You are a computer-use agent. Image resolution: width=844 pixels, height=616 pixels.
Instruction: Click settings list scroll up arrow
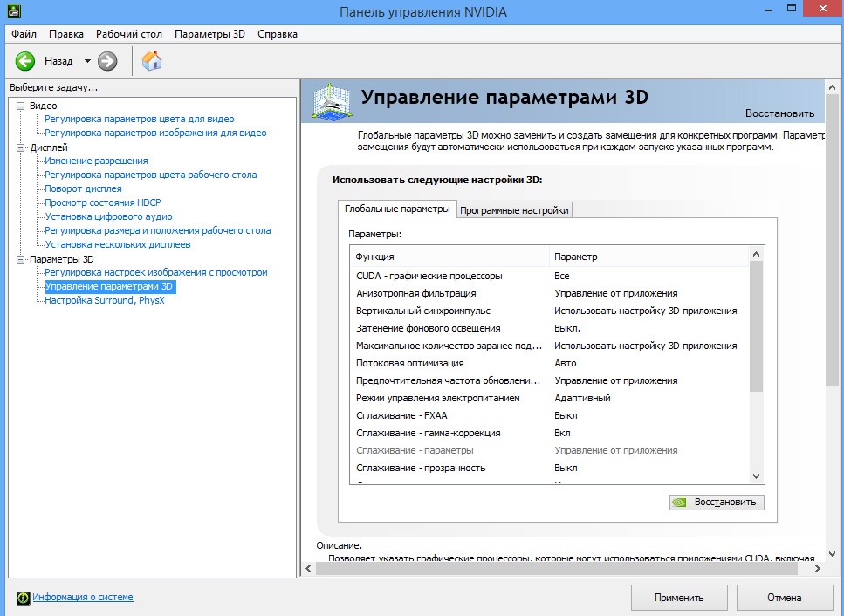pyautogui.click(x=756, y=254)
